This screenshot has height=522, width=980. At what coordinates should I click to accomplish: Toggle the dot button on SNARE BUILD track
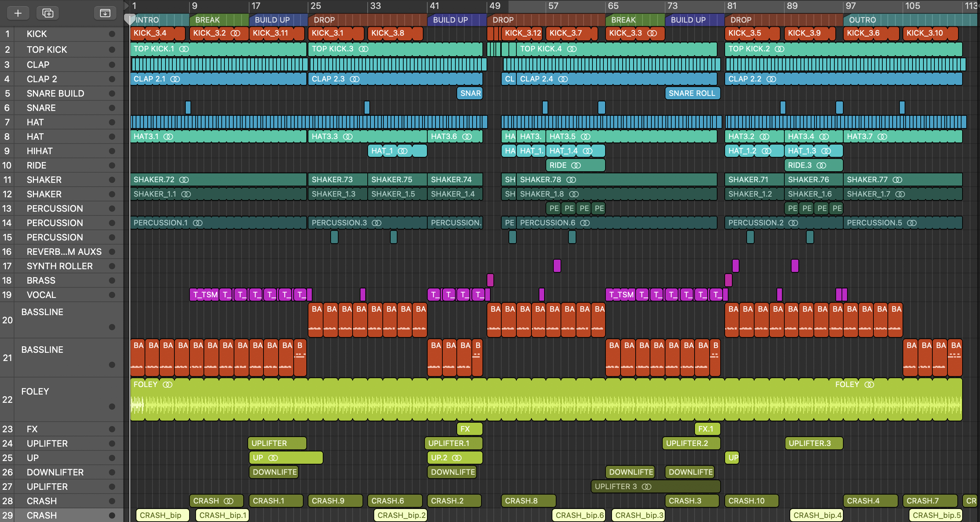coord(112,94)
